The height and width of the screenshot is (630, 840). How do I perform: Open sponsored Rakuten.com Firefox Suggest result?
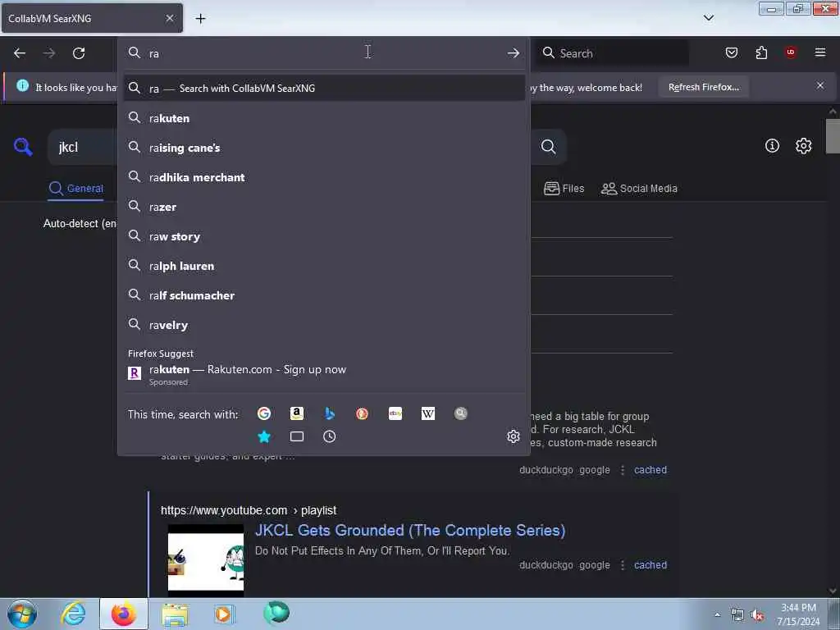click(x=324, y=374)
